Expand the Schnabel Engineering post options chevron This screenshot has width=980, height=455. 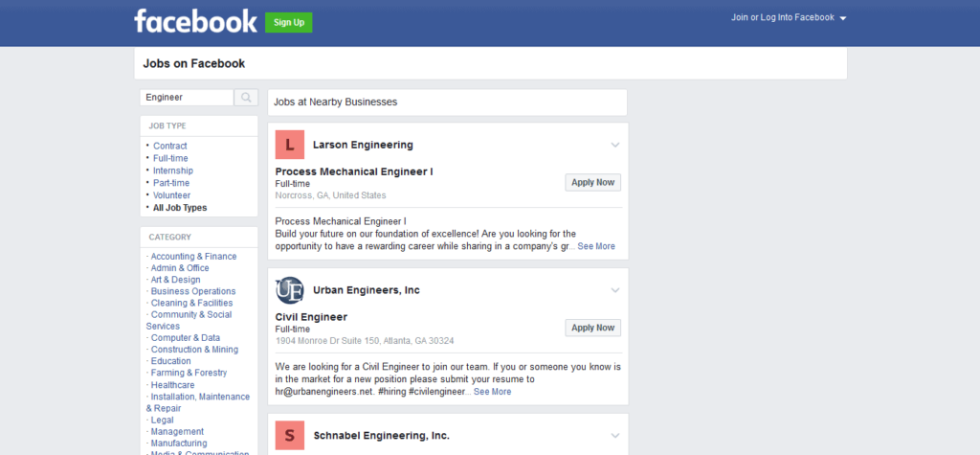[x=615, y=436]
